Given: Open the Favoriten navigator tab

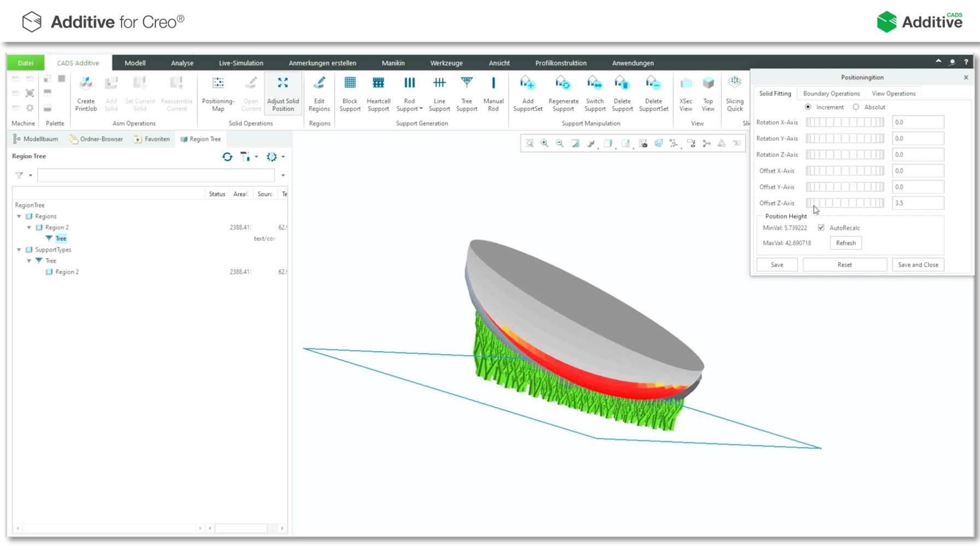Looking at the screenshot, I should (151, 139).
